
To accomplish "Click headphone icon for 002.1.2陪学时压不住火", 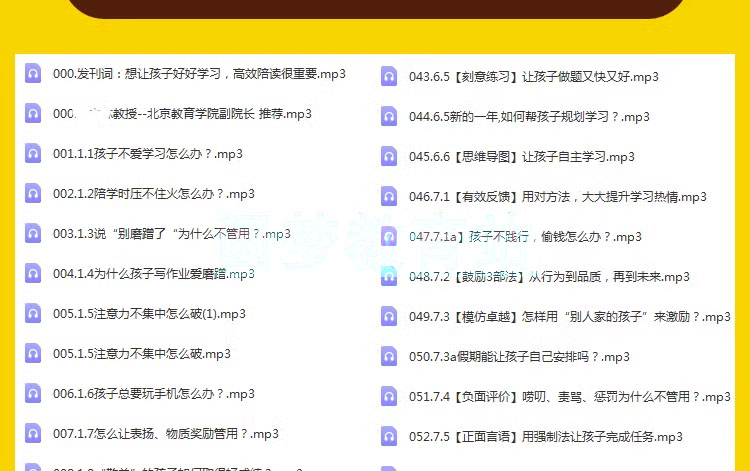I will 33,193.
